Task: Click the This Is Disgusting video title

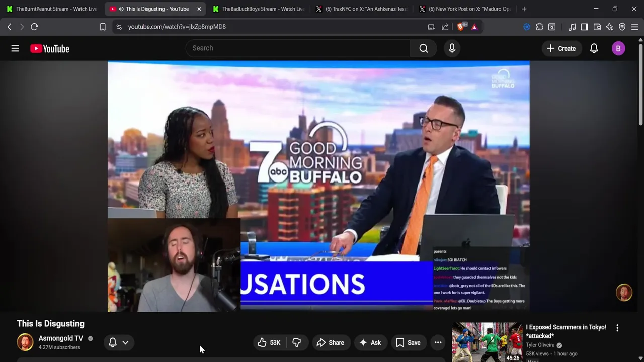Action: (x=50, y=324)
